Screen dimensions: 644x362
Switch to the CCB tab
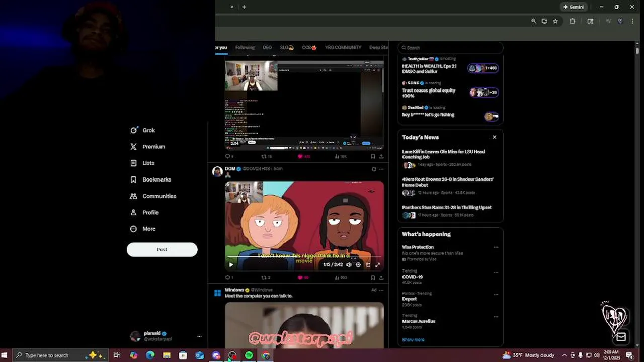coord(309,47)
